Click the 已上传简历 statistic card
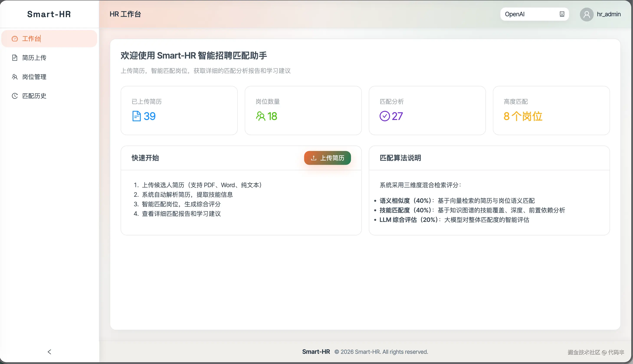The image size is (633, 364). coord(179,110)
